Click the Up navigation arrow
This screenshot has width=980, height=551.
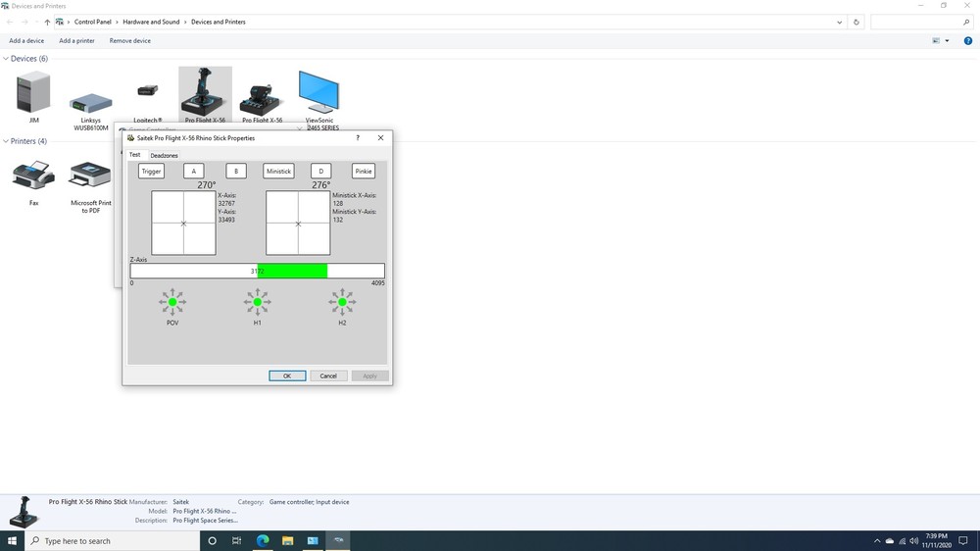click(x=47, y=22)
